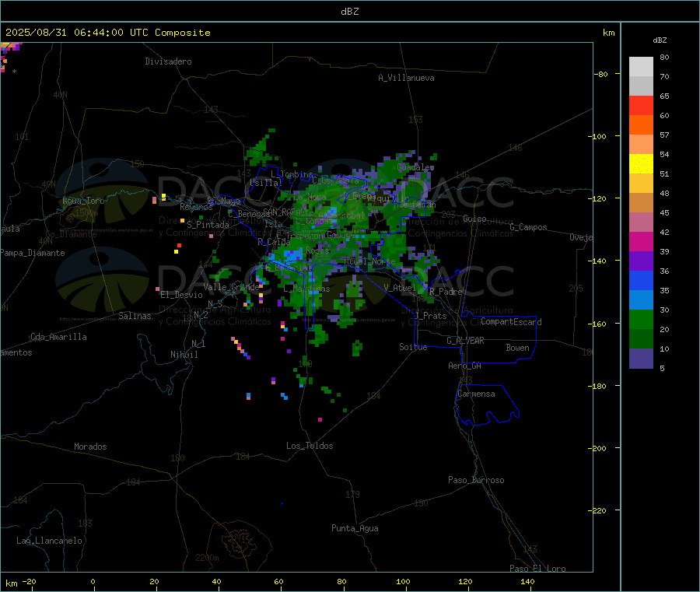Click the 65 dBZ red legend swatch
700x592 pixels.
641,105
